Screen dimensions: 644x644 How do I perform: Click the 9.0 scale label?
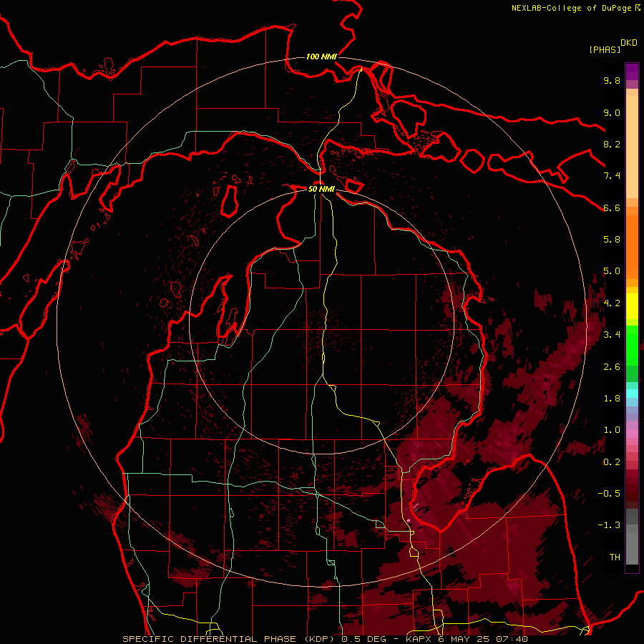(x=612, y=112)
